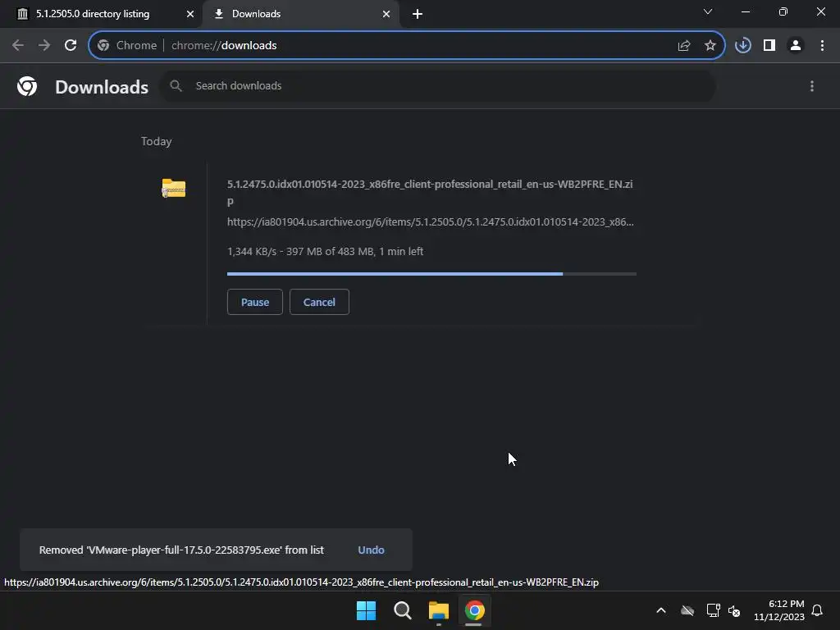Open the clock showing 6:12 PM
The width and height of the screenshot is (840, 630).
pyautogui.click(x=779, y=610)
